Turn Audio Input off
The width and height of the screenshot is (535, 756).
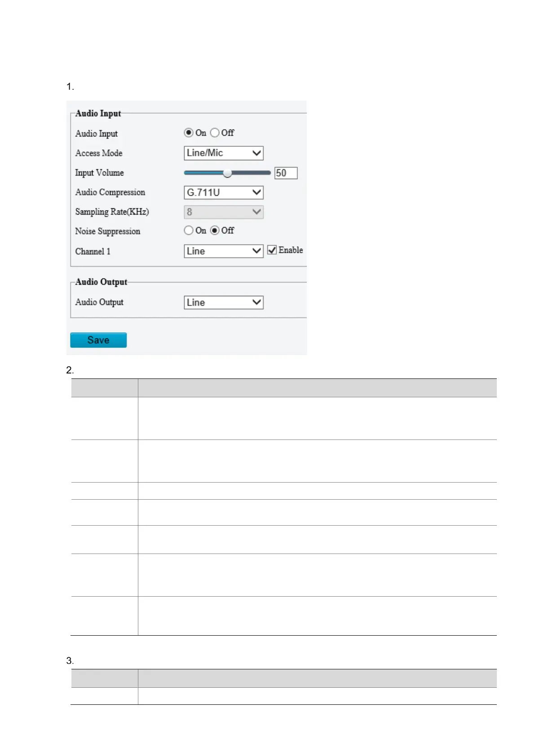pos(215,133)
